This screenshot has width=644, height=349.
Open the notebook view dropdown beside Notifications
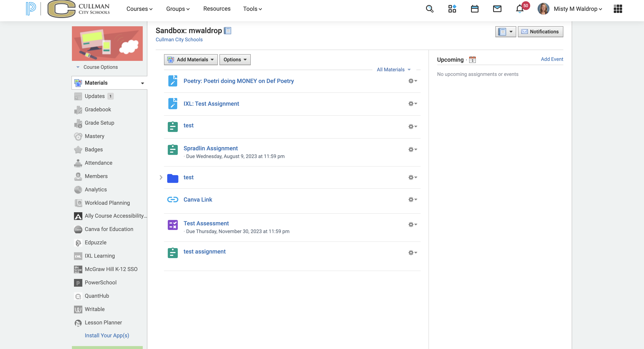[505, 32]
